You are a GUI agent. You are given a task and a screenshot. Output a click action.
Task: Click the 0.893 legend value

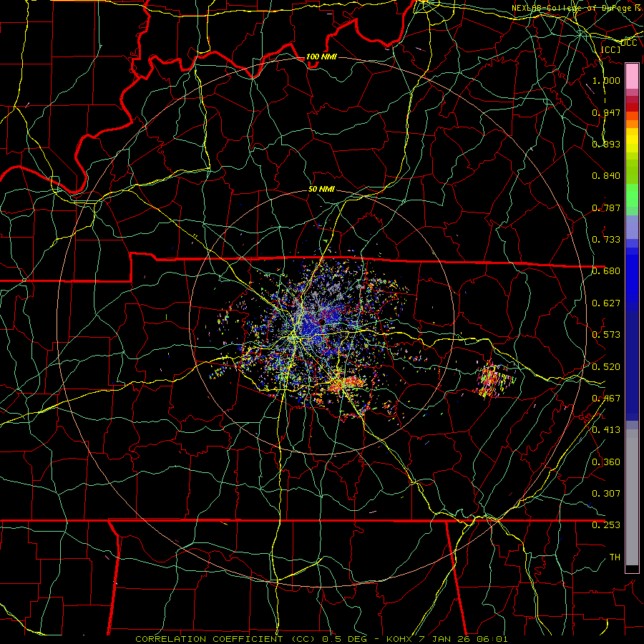(606, 144)
